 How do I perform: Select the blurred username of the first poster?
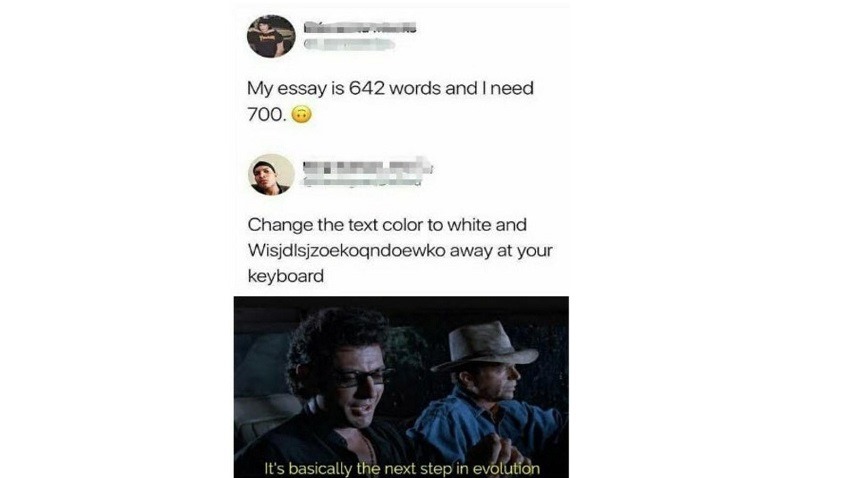click(x=359, y=27)
